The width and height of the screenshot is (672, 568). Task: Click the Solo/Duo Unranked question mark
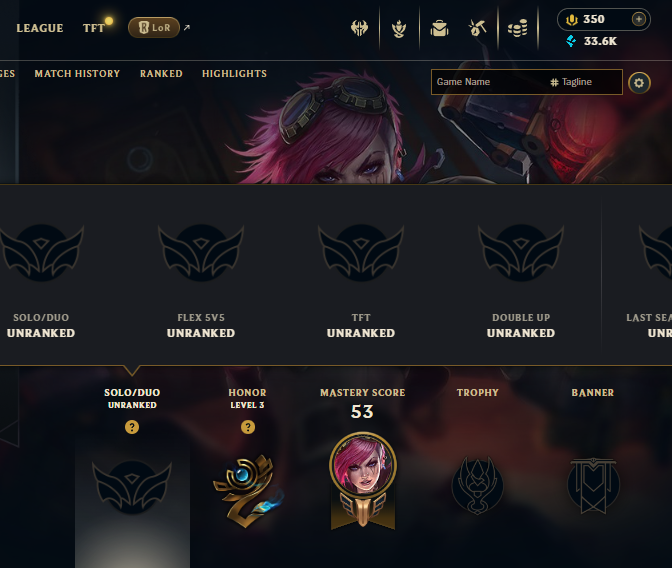coord(132,427)
